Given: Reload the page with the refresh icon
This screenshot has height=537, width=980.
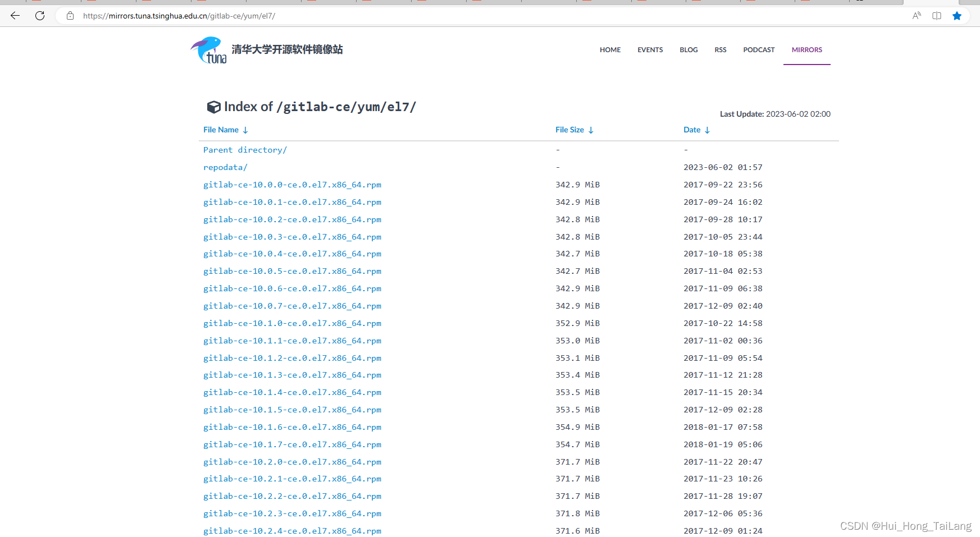Looking at the screenshot, I should (x=40, y=16).
